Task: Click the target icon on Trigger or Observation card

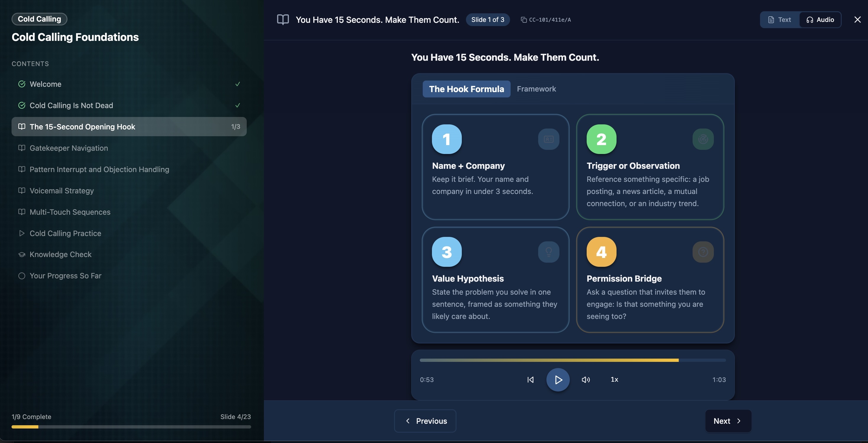Action: click(x=703, y=139)
